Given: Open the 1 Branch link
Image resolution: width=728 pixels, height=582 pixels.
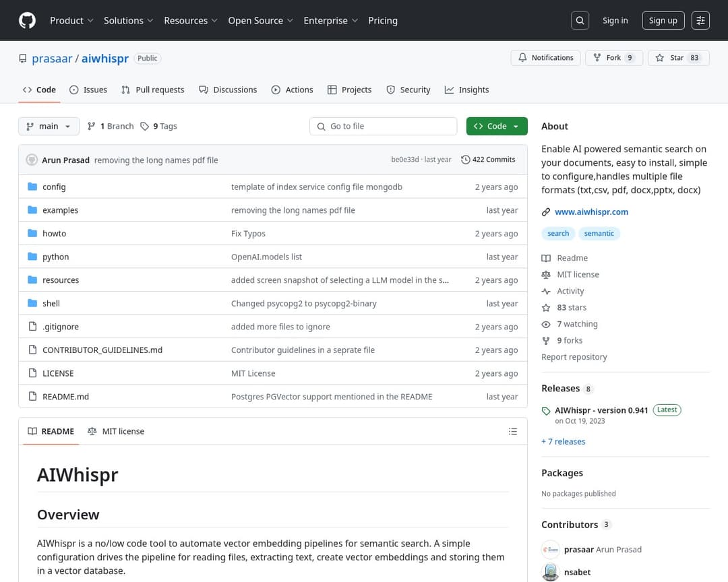Looking at the screenshot, I should pyautogui.click(x=111, y=126).
